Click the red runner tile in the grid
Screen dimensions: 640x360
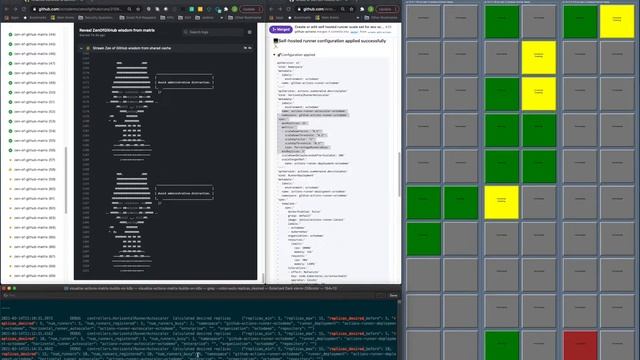(x=580, y=345)
